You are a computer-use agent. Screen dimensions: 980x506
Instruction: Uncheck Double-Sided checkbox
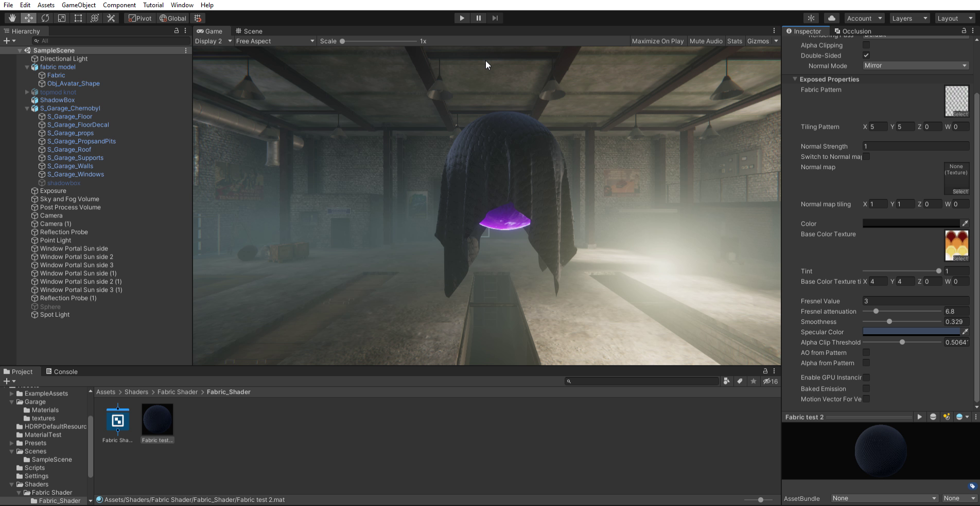coord(866,56)
